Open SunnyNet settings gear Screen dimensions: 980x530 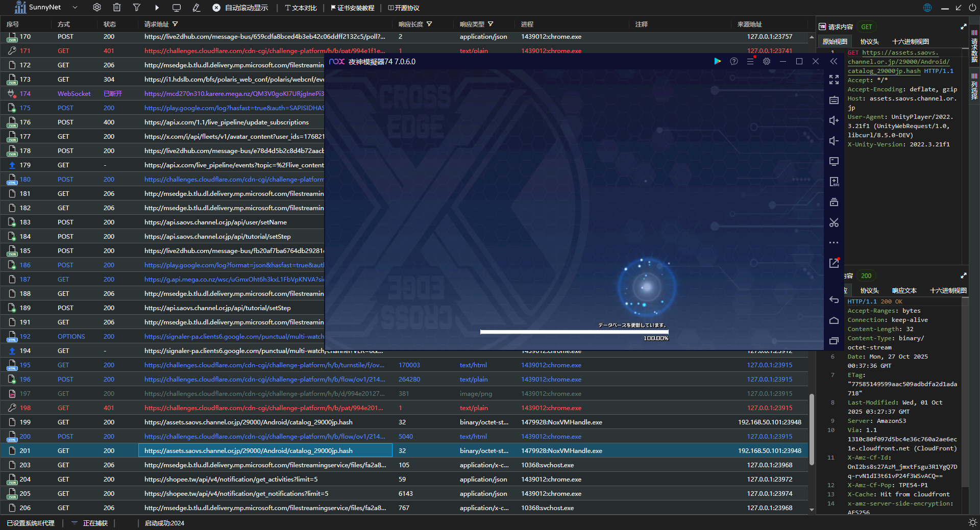[x=97, y=8]
